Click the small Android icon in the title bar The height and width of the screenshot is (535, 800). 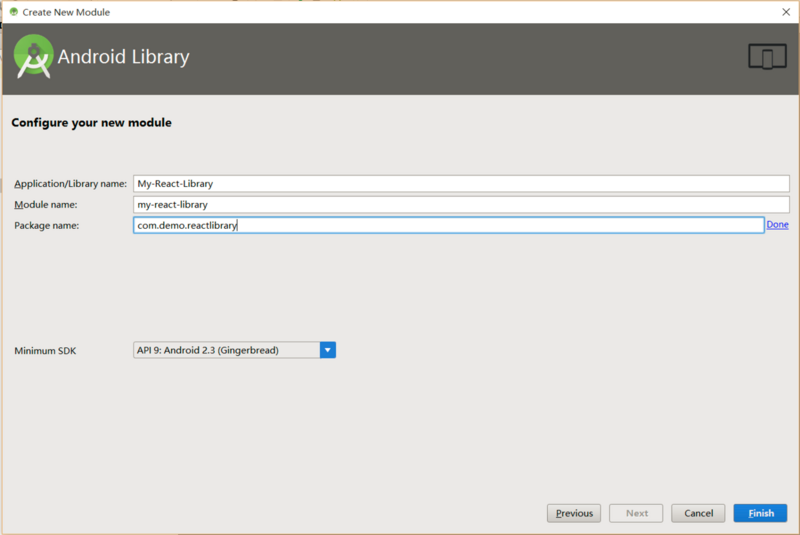(14, 12)
